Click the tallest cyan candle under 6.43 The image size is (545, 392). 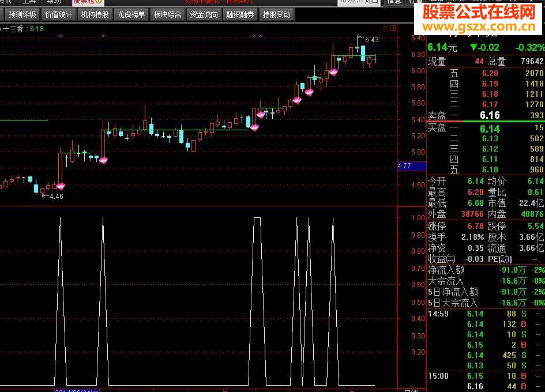click(x=363, y=53)
